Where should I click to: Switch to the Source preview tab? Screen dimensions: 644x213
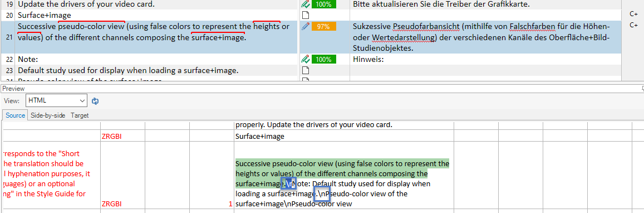[x=15, y=115]
